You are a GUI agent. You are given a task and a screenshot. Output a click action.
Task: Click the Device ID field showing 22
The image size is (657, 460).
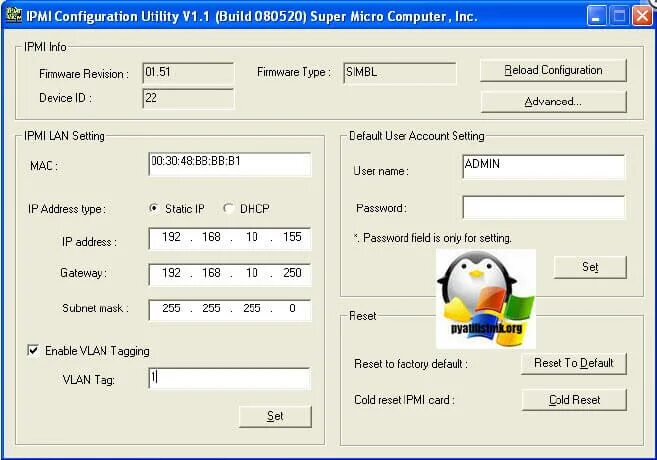click(188, 98)
